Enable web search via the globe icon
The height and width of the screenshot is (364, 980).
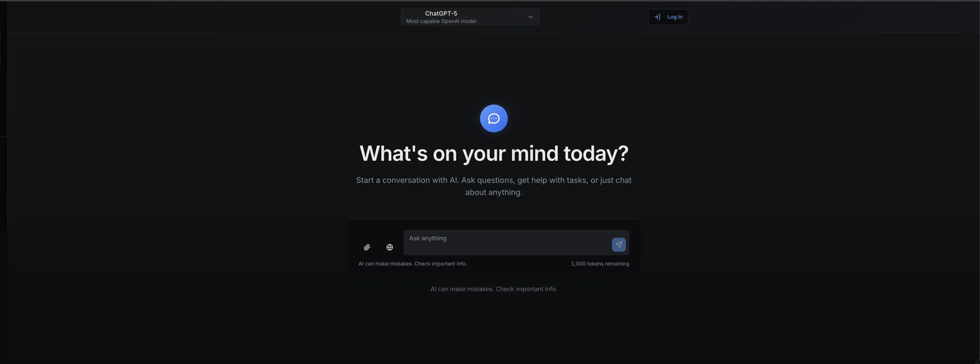(390, 247)
